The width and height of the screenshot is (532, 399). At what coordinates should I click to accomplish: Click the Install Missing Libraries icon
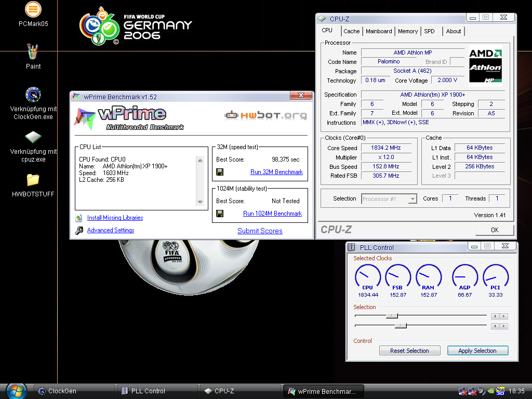pos(79,218)
